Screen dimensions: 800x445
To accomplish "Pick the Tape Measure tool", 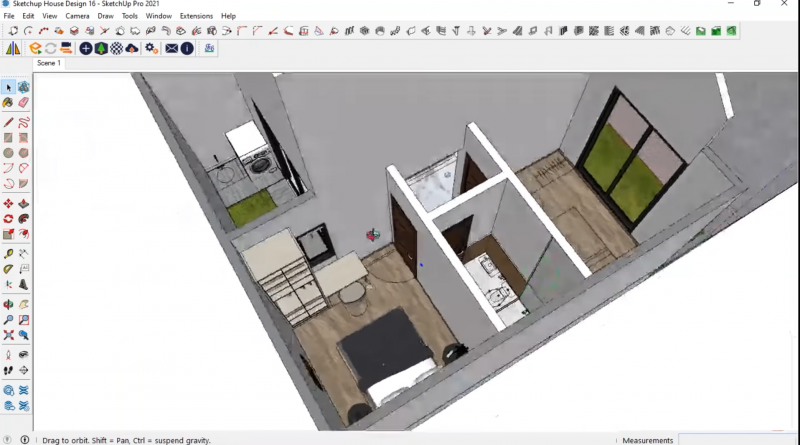I will (x=8, y=254).
